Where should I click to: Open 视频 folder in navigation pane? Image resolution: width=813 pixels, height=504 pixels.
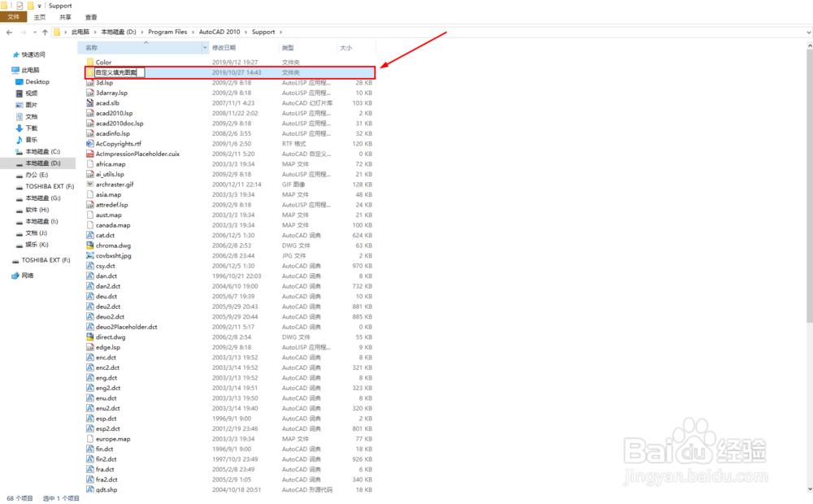pyautogui.click(x=32, y=93)
